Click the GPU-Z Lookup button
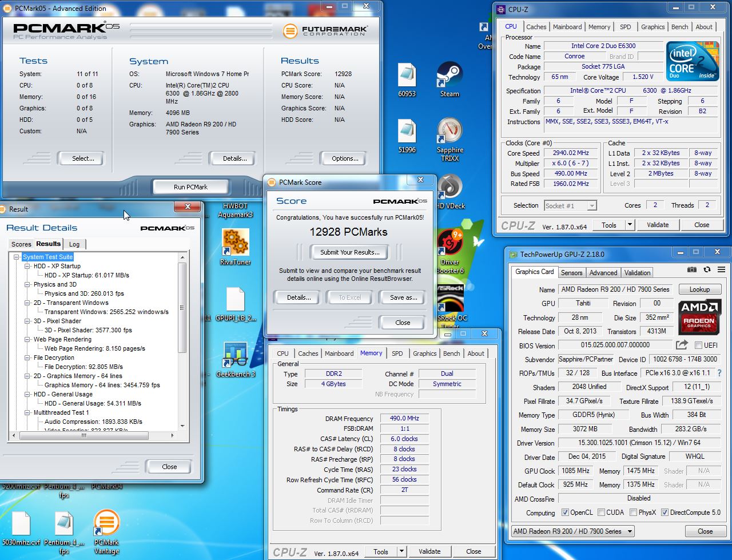The width and height of the screenshot is (732, 560). [699, 289]
